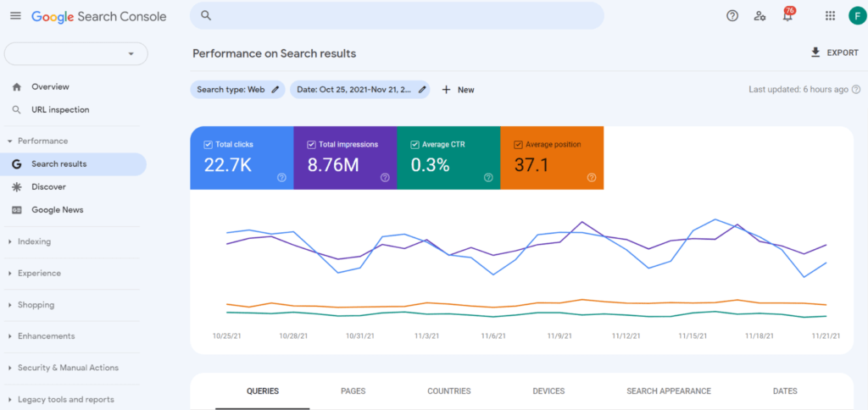Image resolution: width=868 pixels, height=410 pixels.
Task: Click the help question mark icon in header
Action: point(732,16)
